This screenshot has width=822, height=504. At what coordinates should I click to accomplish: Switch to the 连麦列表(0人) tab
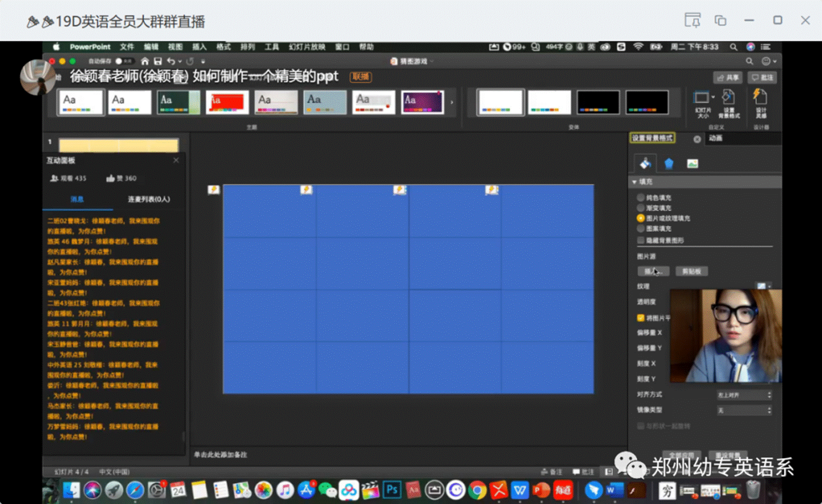click(149, 199)
